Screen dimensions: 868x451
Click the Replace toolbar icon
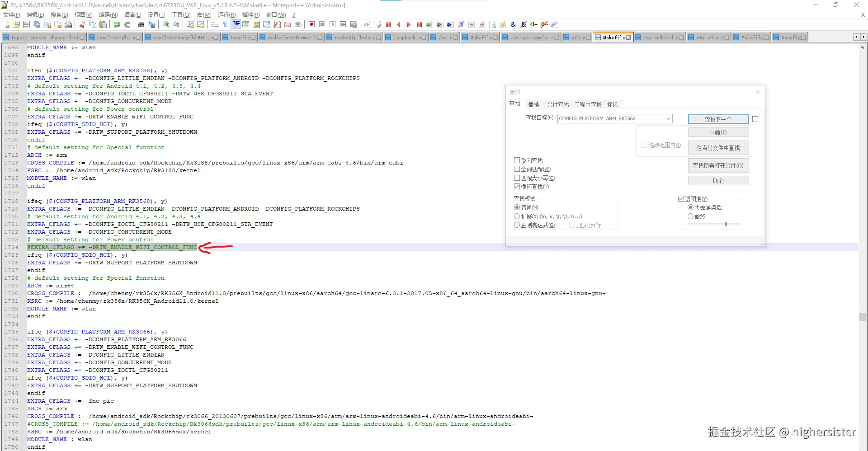(152, 24)
